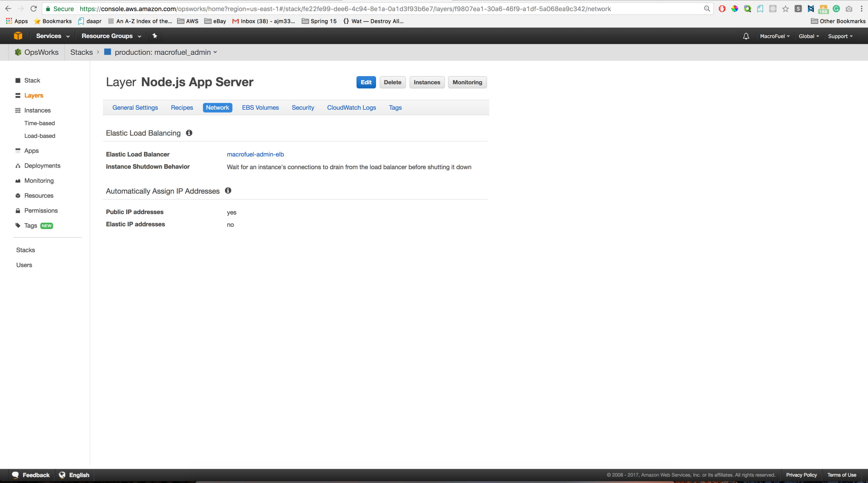This screenshot has height=483, width=868.
Task: Click the pin shortcut star icon
Action: pos(155,36)
